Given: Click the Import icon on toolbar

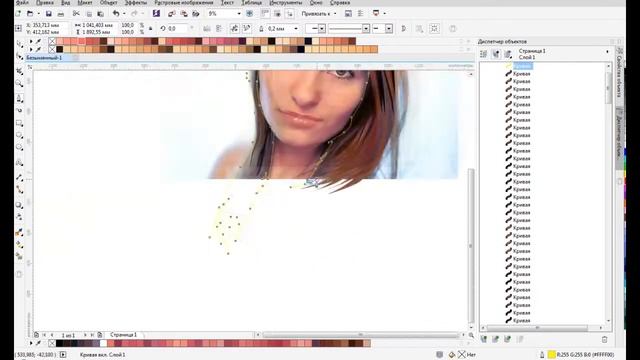Looking at the screenshot, I should [171, 13].
